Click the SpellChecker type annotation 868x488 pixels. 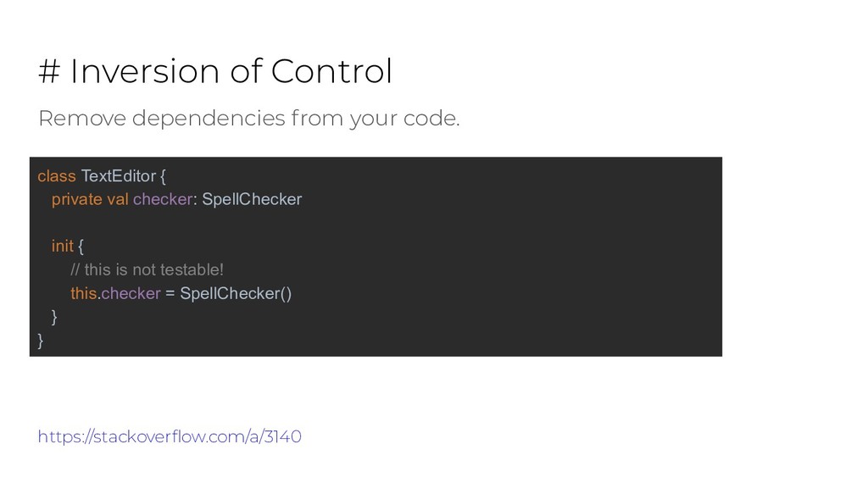pyautogui.click(x=252, y=199)
